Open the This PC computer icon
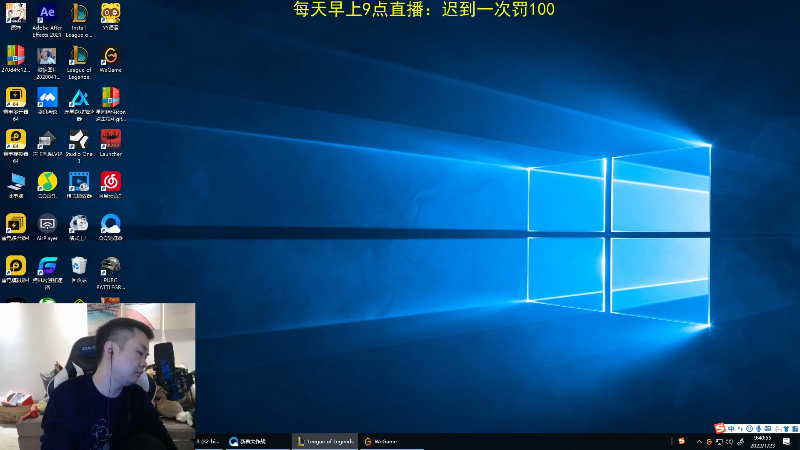The image size is (800, 450). [x=16, y=185]
